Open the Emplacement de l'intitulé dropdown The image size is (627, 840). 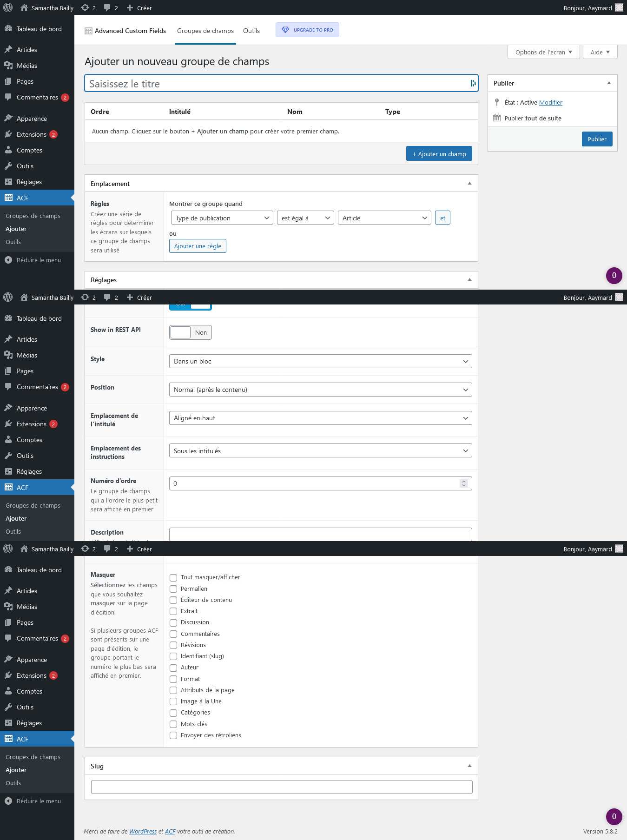click(321, 418)
